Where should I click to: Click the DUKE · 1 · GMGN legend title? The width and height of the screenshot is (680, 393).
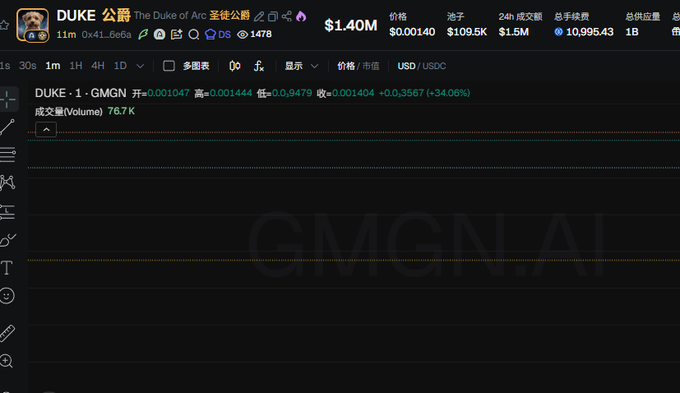[81, 93]
